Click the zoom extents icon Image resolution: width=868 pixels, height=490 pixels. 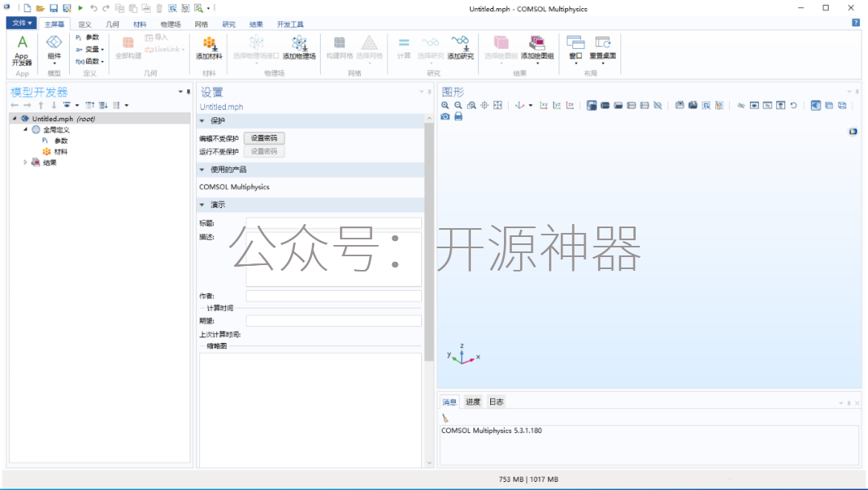(x=497, y=105)
